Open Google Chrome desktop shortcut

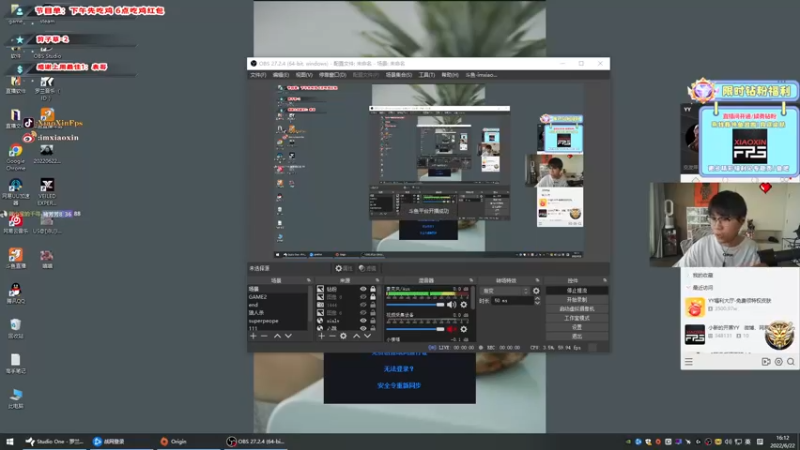[15, 157]
